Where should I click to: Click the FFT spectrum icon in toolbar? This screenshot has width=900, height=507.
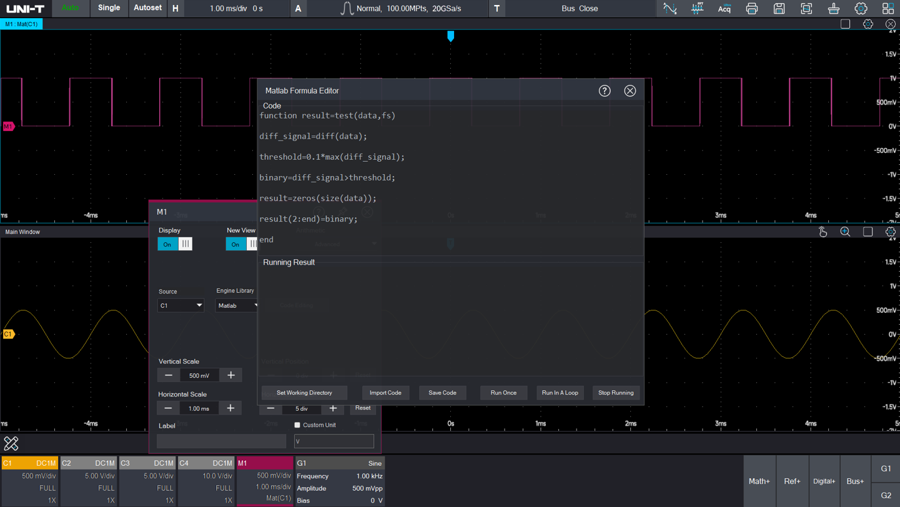coord(697,9)
